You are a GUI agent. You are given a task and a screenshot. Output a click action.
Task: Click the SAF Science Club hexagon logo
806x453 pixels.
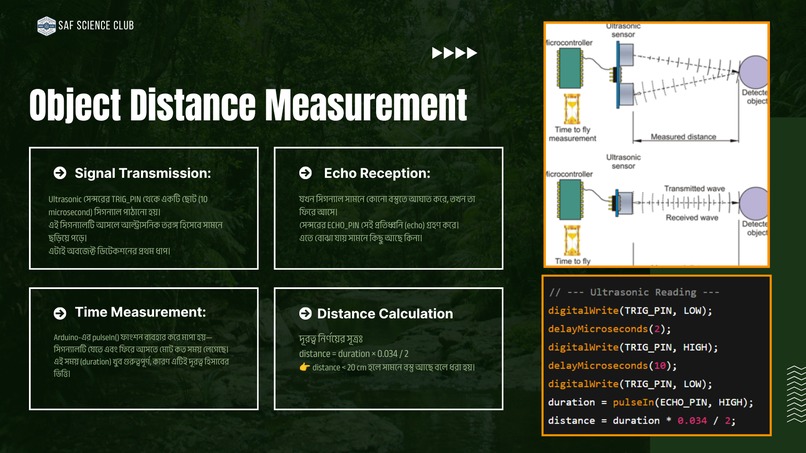[46, 26]
